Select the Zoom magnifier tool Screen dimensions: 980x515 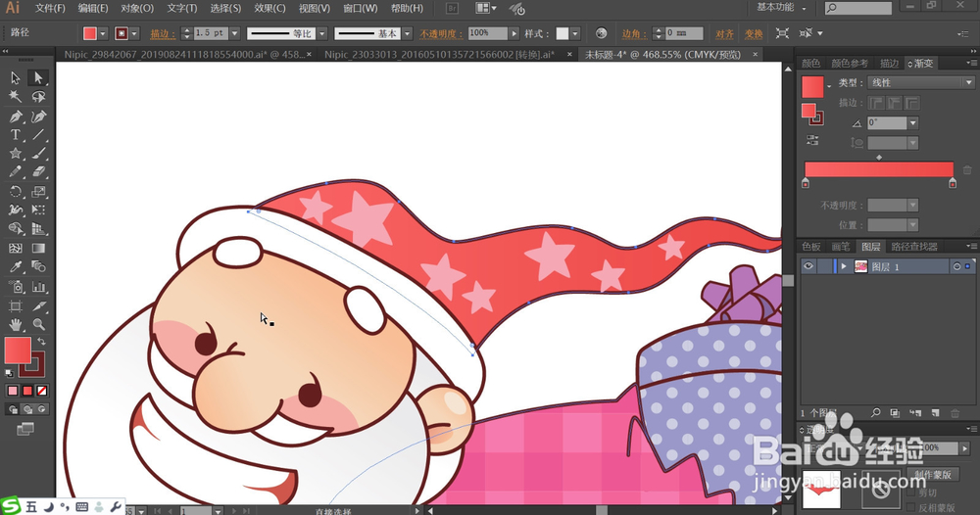pyautogui.click(x=38, y=325)
